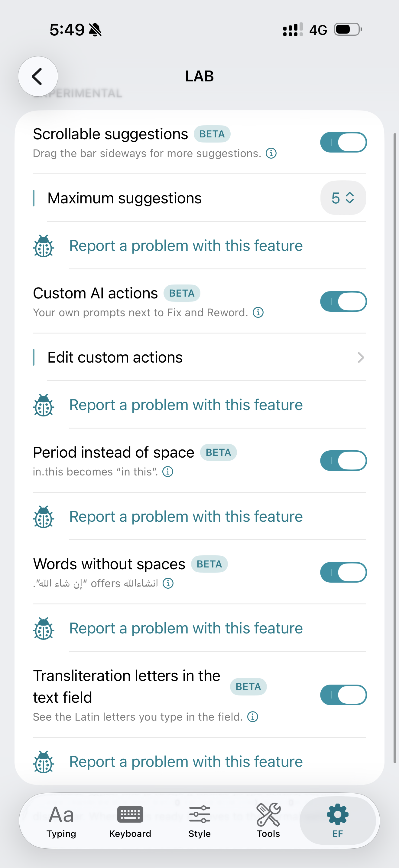Tap the bug icon under Edit custom actions
This screenshot has width=399, height=868.
[x=44, y=405]
